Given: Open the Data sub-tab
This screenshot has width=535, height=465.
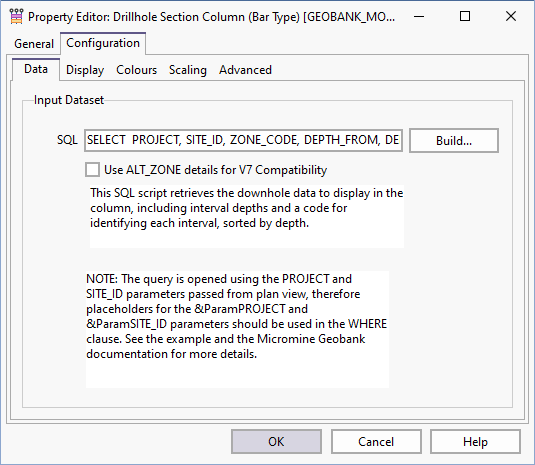Looking at the screenshot, I should pos(36,69).
